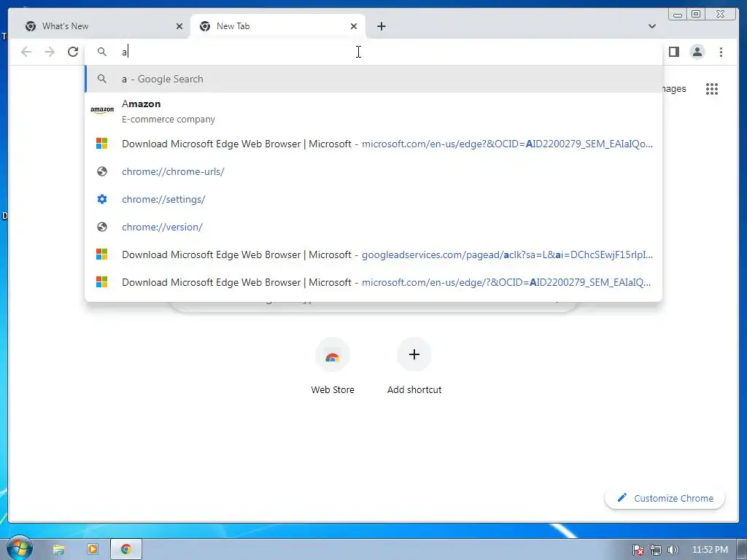Pick the Amazon E-commerce company suggestion

(373, 112)
